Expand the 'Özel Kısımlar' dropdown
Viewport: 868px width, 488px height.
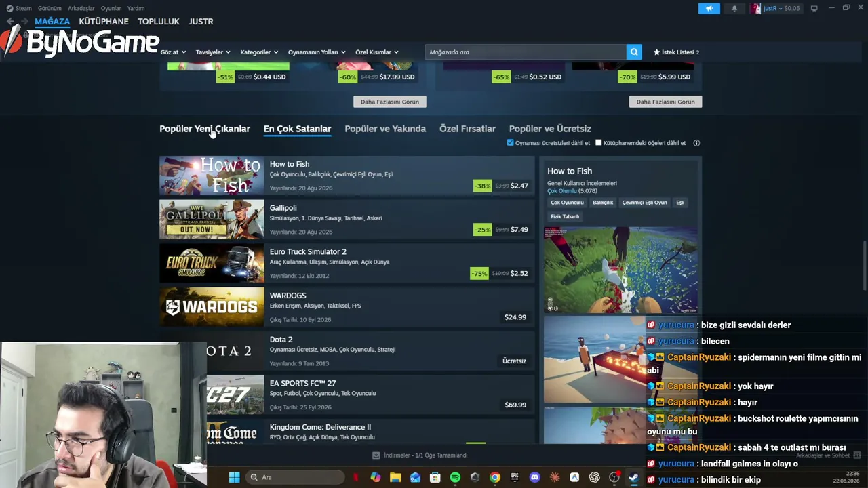tap(377, 52)
